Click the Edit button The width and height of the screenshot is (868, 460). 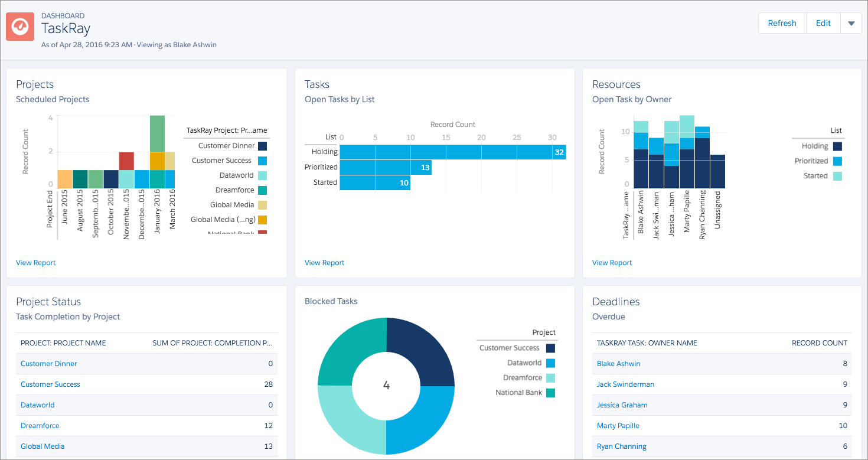[823, 23]
